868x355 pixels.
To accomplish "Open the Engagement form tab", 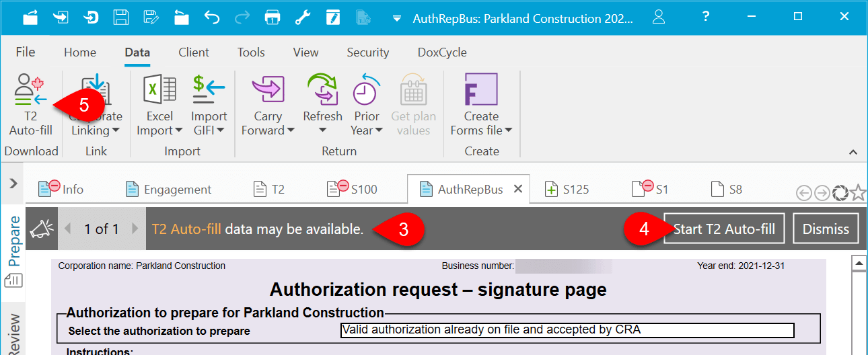I will pos(169,189).
